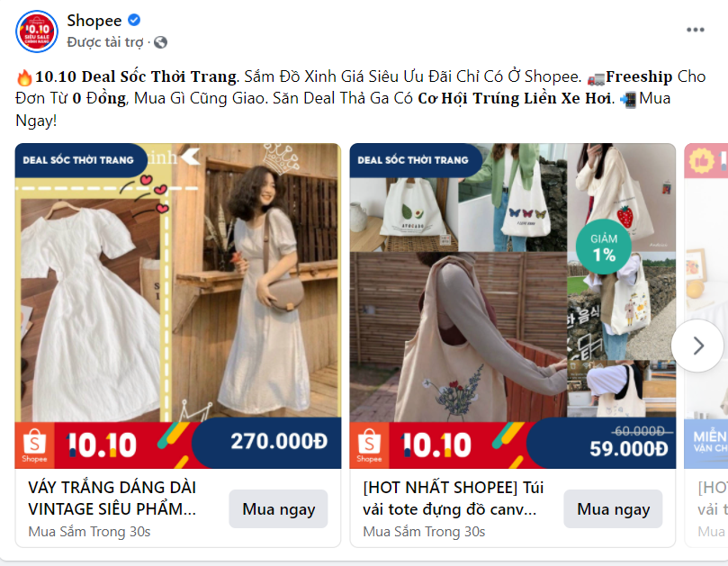
Task: Advance the carousel with the right chevron
Action: [x=697, y=346]
